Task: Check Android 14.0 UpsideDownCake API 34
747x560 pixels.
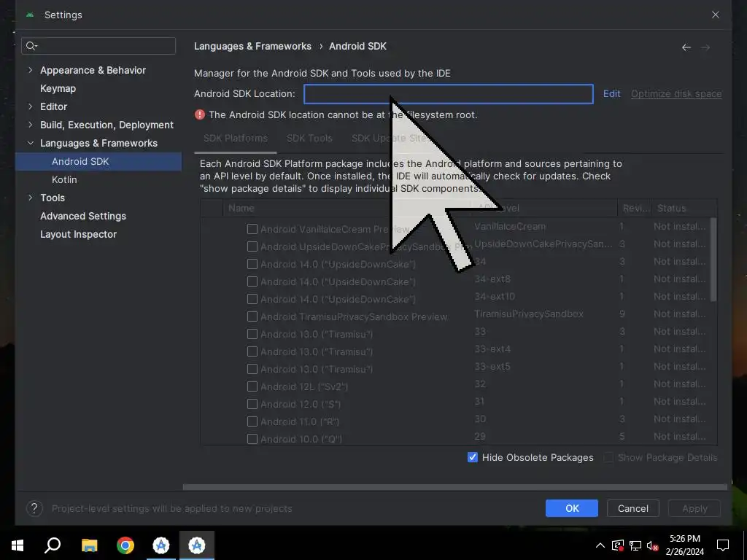Action: click(252, 264)
